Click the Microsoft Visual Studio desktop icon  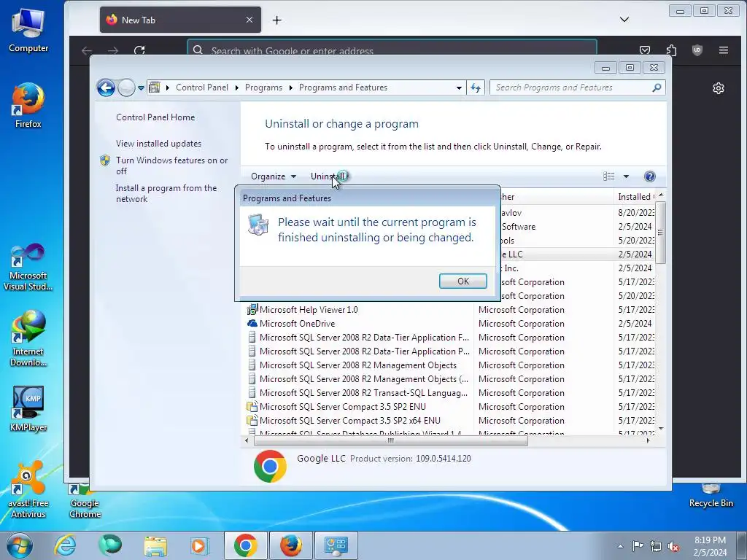pyautogui.click(x=28, y=267)
